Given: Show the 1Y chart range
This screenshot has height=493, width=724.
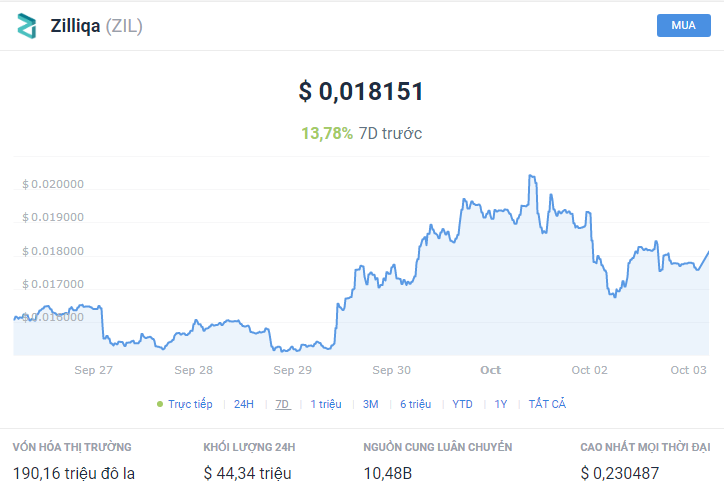Looking at the screenshot, I should coord(501,404).
